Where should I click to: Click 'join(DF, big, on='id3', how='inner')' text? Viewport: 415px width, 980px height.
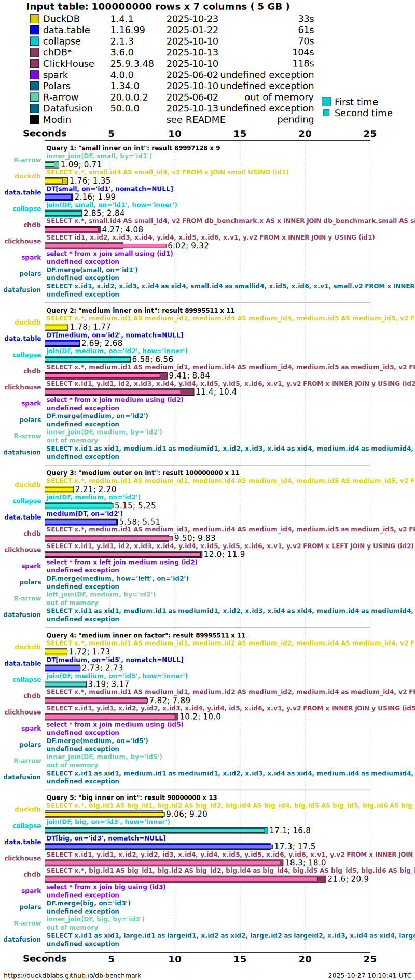108,822
